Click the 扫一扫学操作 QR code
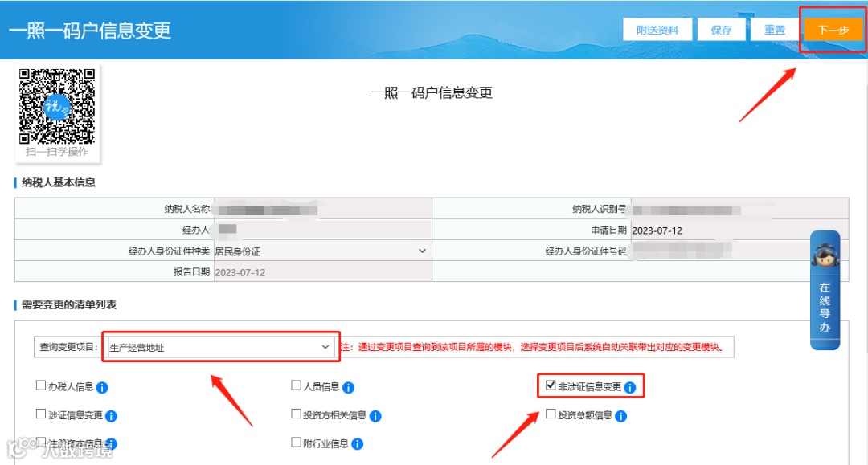Image resolution: width=868 pixels, height=465 pixels. tap(57, 107)
